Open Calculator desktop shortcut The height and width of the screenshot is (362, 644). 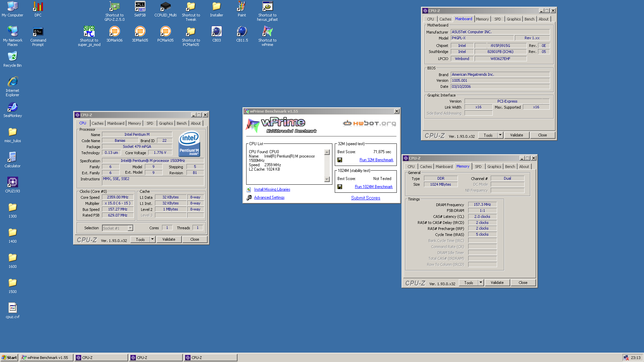pos(12,160)
